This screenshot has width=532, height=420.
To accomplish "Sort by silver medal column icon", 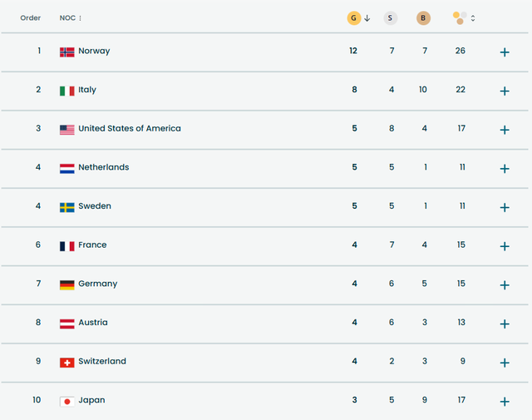I will point(391,17).
